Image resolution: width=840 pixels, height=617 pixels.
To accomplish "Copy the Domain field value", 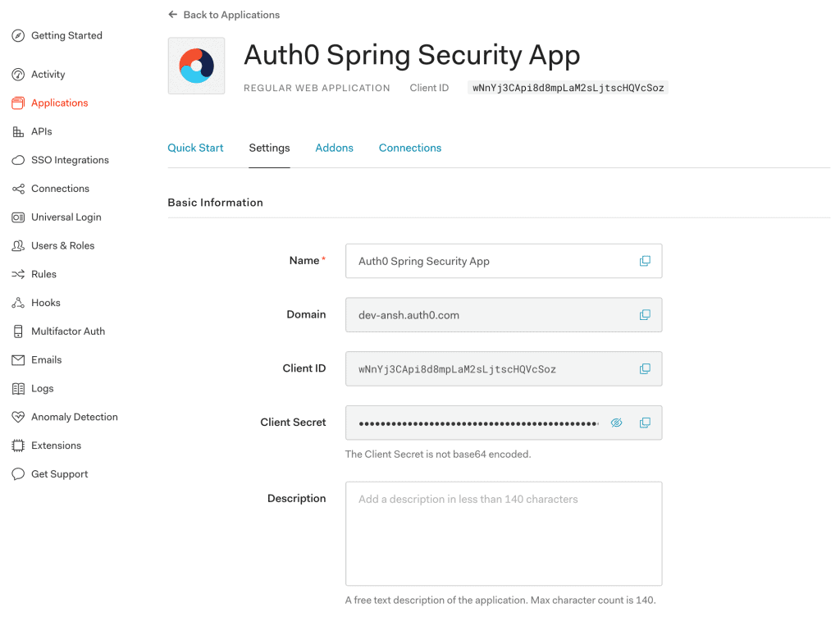I will pyautogui.click(x=645, y=315).
